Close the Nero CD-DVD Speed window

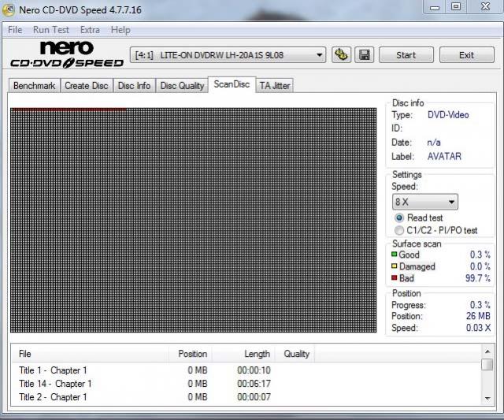485,7
